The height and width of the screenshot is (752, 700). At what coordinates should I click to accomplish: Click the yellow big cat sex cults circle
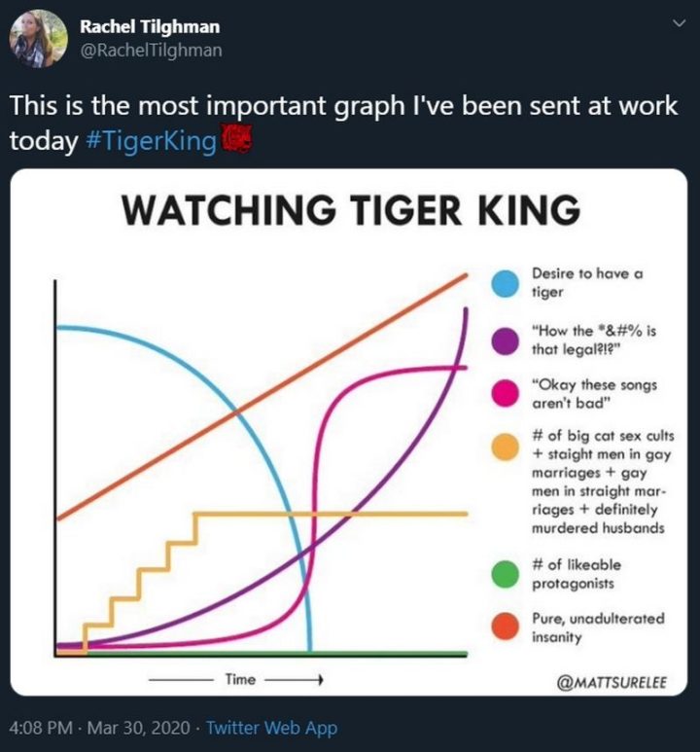pyautogui.click(x=506, y=447)
